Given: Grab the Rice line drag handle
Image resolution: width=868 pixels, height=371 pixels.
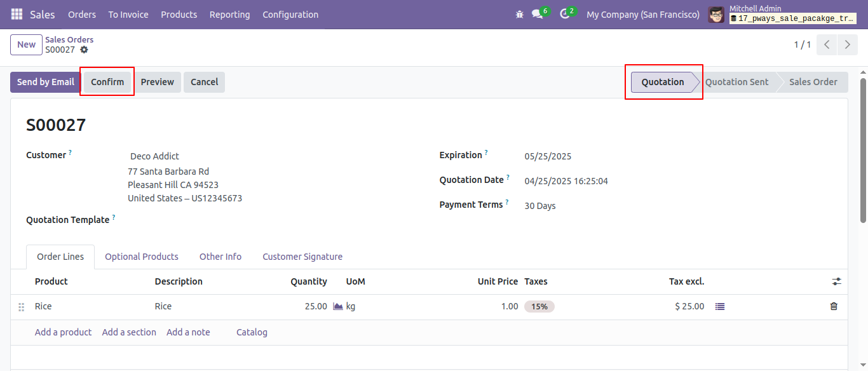Looking at the screenshot, I should [21, 307].
